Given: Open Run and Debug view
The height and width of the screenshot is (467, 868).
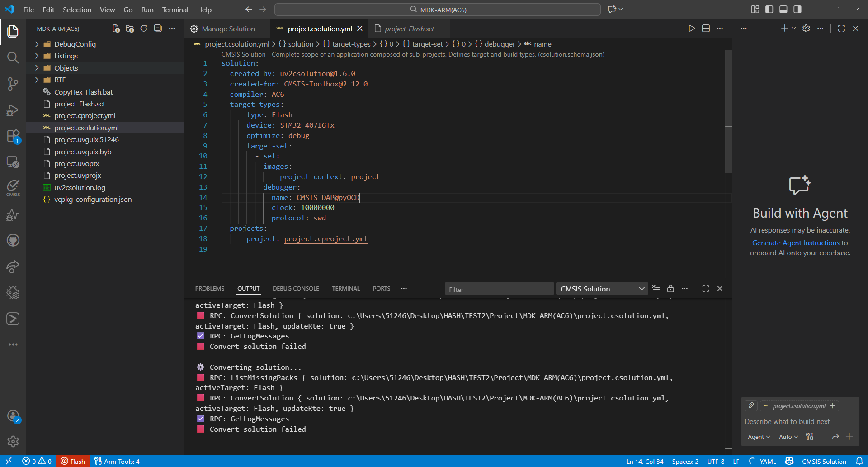Looking at the screenshot, I should tap(13, 110).
